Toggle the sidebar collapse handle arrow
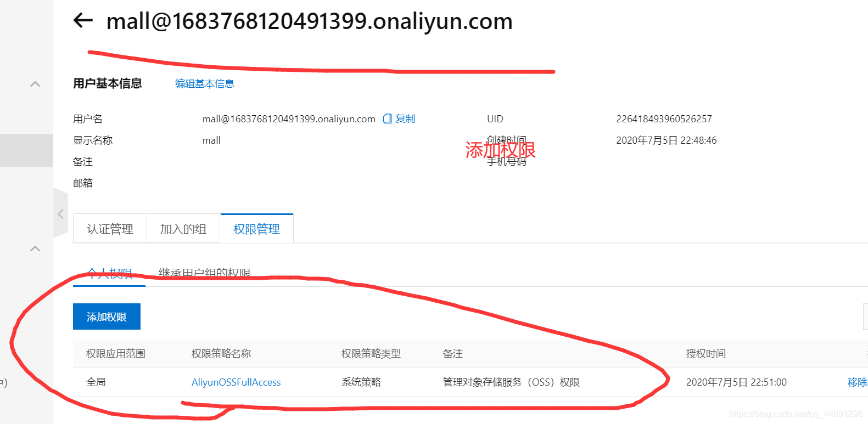The width and height of the screenshot is (868, 424). 60,214
